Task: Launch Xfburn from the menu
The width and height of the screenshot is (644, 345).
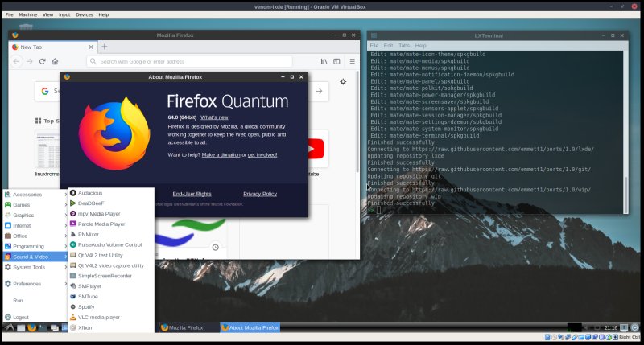Action: pos(111,328)
